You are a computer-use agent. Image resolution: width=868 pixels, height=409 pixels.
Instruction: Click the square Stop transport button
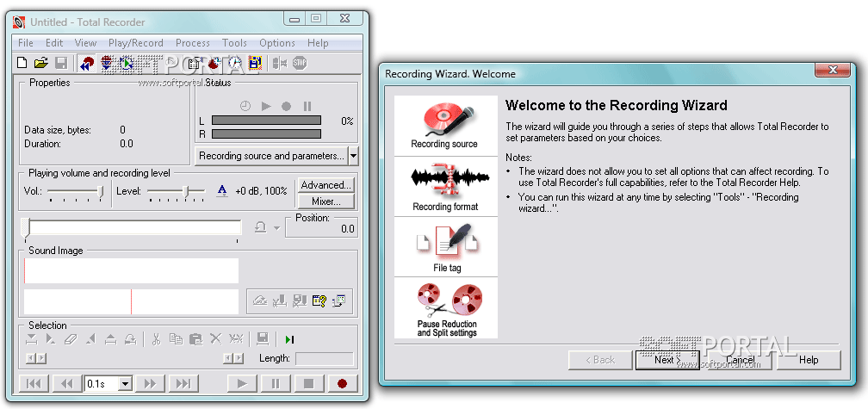(x=308, y=383)
